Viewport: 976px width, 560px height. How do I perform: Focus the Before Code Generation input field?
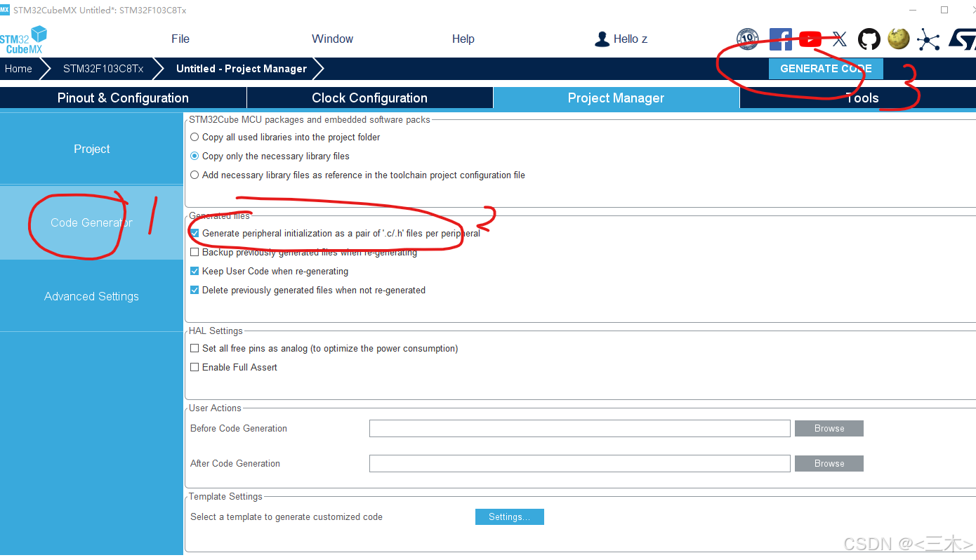coord(580,428)
